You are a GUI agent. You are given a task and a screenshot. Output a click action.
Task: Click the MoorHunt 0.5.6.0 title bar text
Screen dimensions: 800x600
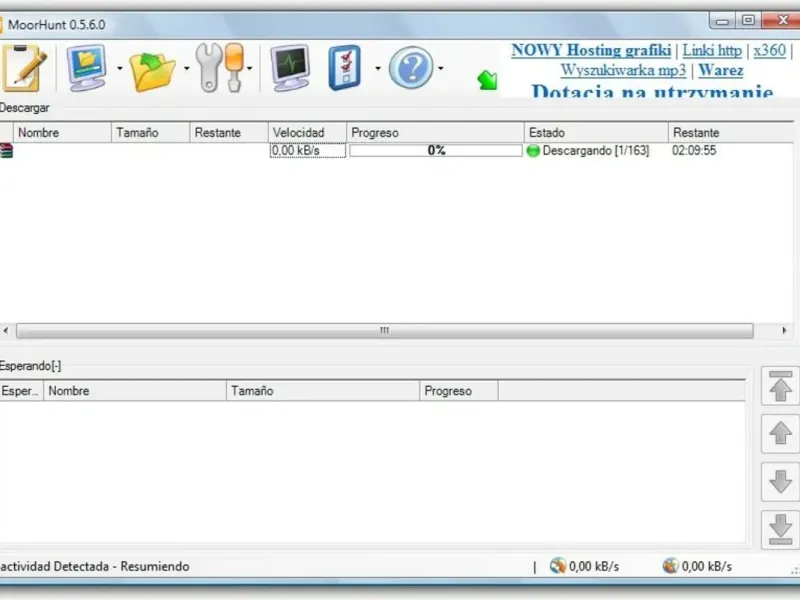pos(57,25)
